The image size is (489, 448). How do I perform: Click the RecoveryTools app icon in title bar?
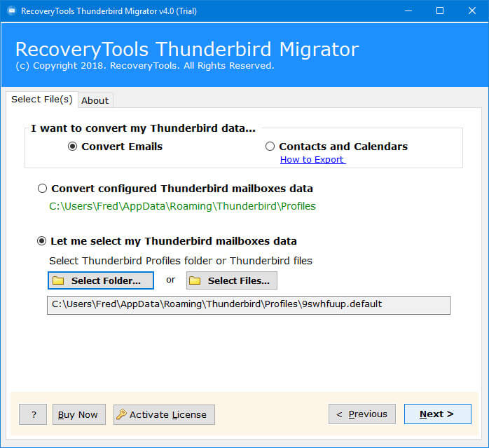click(x=11, y=11)
